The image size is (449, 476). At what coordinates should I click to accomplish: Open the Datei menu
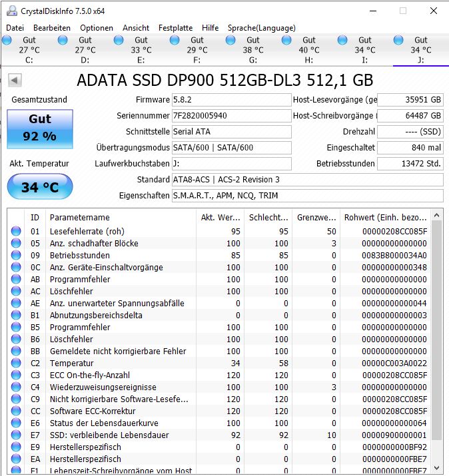[15, 28]
